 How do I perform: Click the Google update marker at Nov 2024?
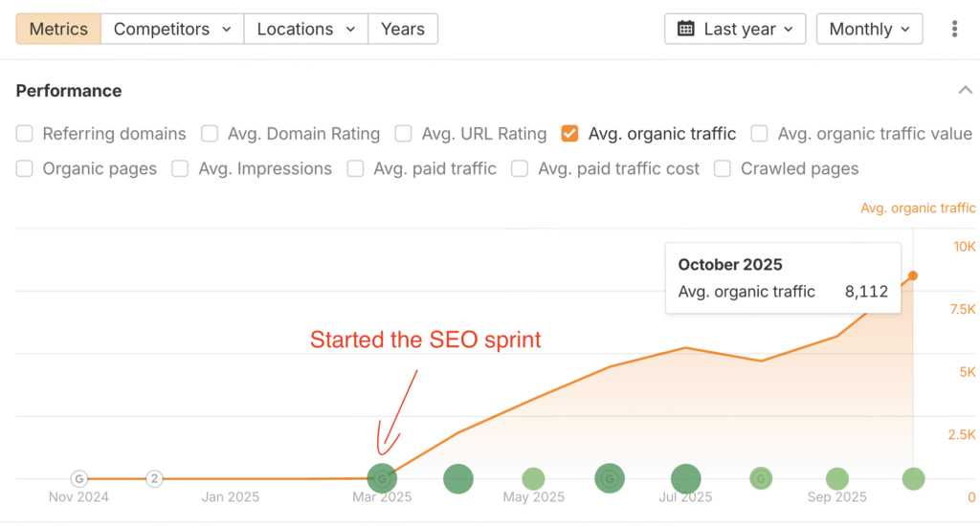79,478
